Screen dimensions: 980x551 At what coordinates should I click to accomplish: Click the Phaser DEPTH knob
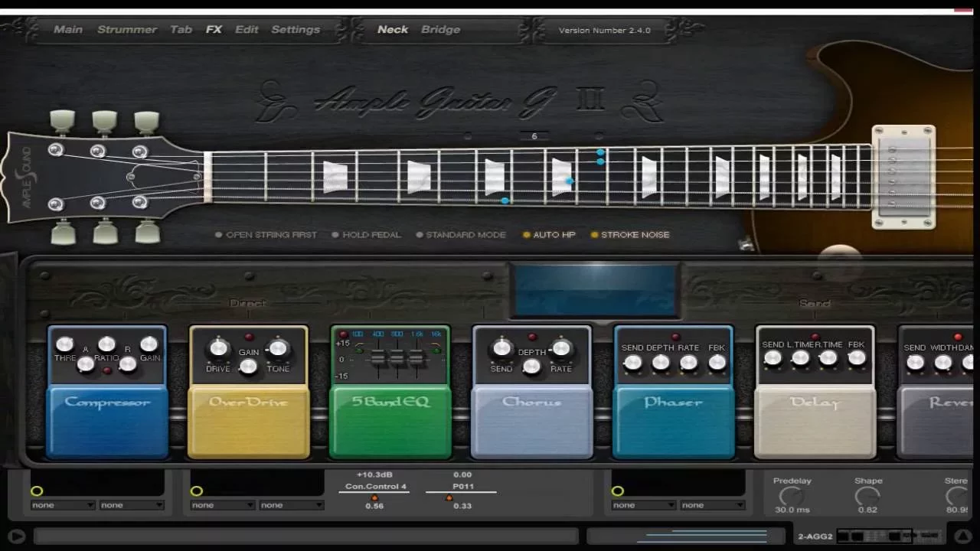pyautogui.click(x=661, y=363)
